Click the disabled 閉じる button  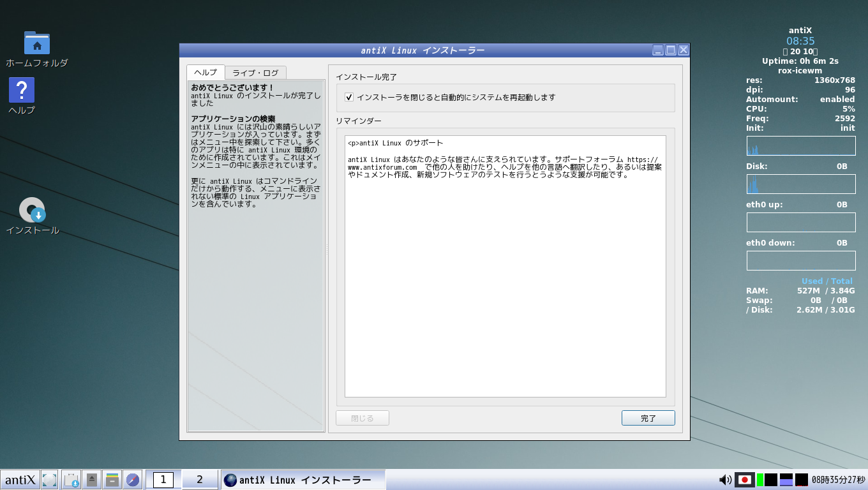click(x=363, y=419)
